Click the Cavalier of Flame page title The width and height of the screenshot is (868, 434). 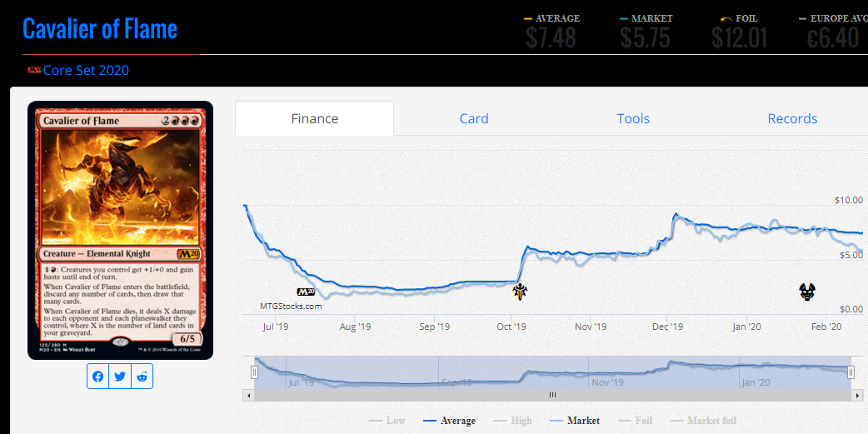tap(100, 28)
